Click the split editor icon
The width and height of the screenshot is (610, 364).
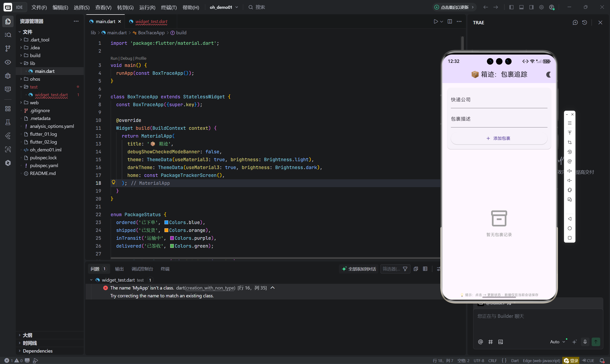450,22
